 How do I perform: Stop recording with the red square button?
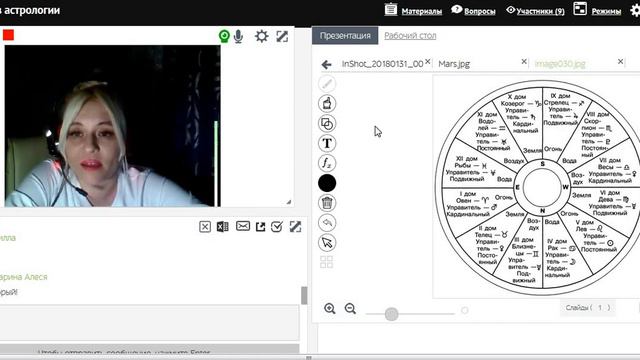click(8, 35)
